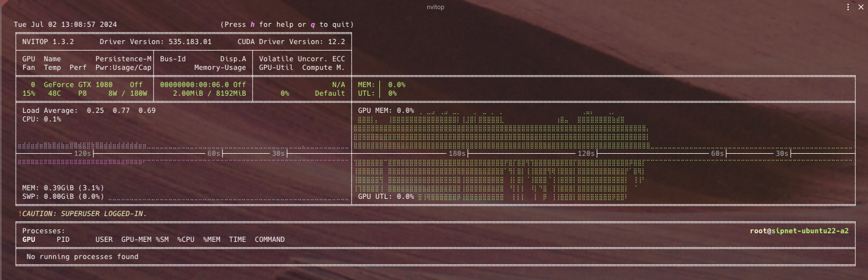Click the 30s marker on the CPU graph
This screenshot has width=868, height=280.
pyautogui.click(x=278, y=154)
